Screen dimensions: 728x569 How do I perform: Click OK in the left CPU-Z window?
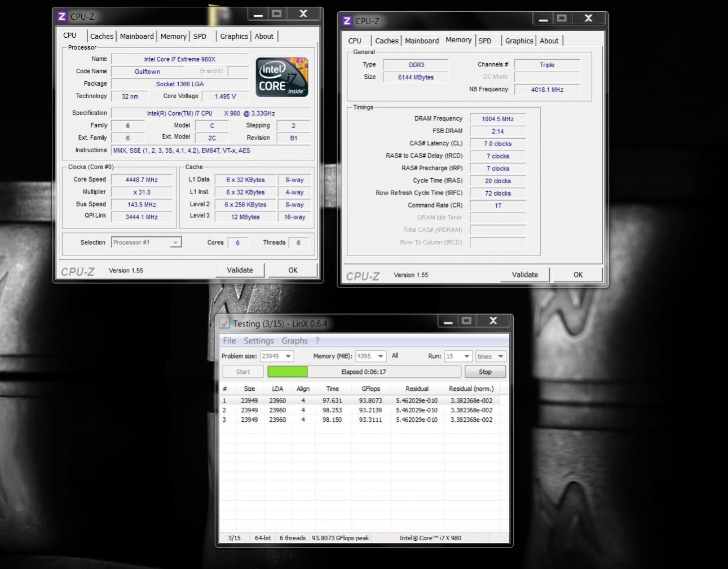293,270
